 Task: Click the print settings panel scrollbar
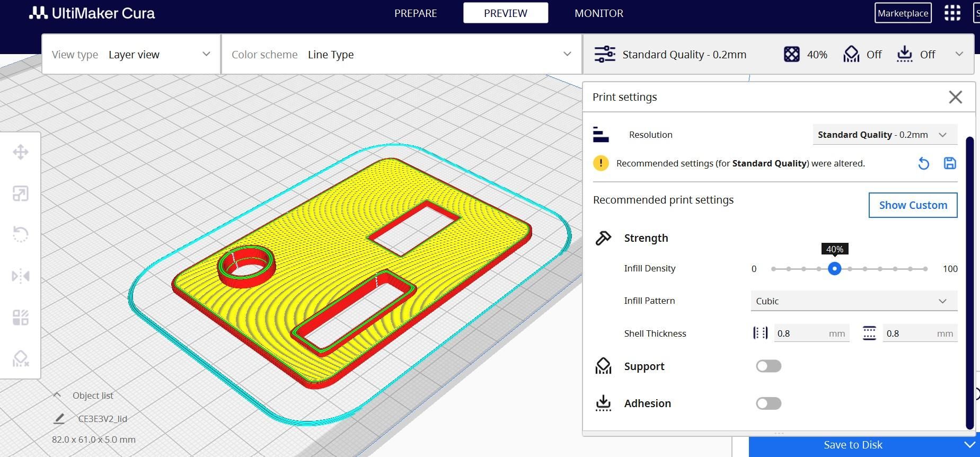(970, 283)
